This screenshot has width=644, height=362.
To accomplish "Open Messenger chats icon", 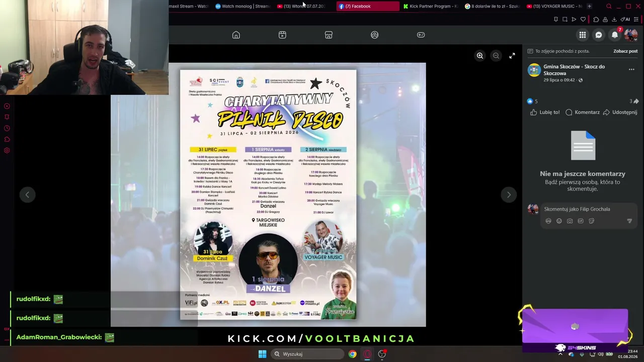I will 598,35.
